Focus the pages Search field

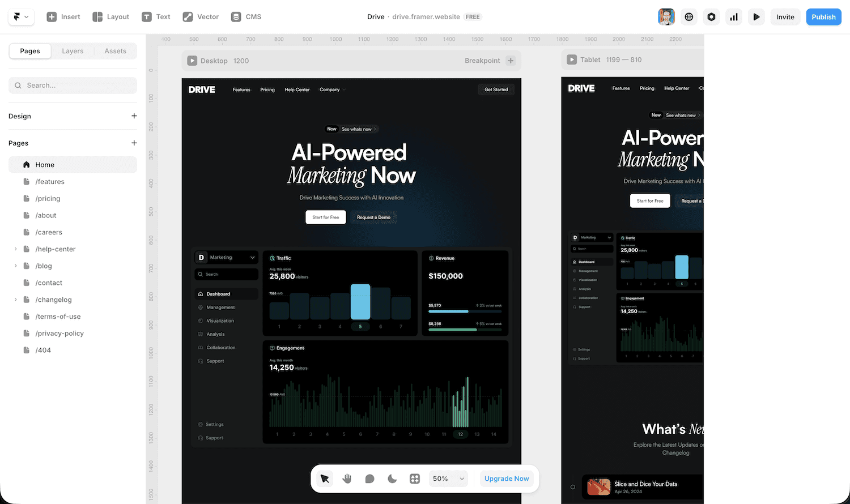tap(73, 86)
